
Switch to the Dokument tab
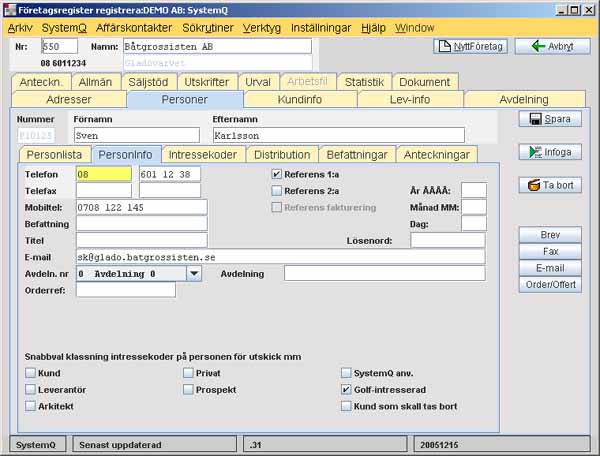click(424, 82)
